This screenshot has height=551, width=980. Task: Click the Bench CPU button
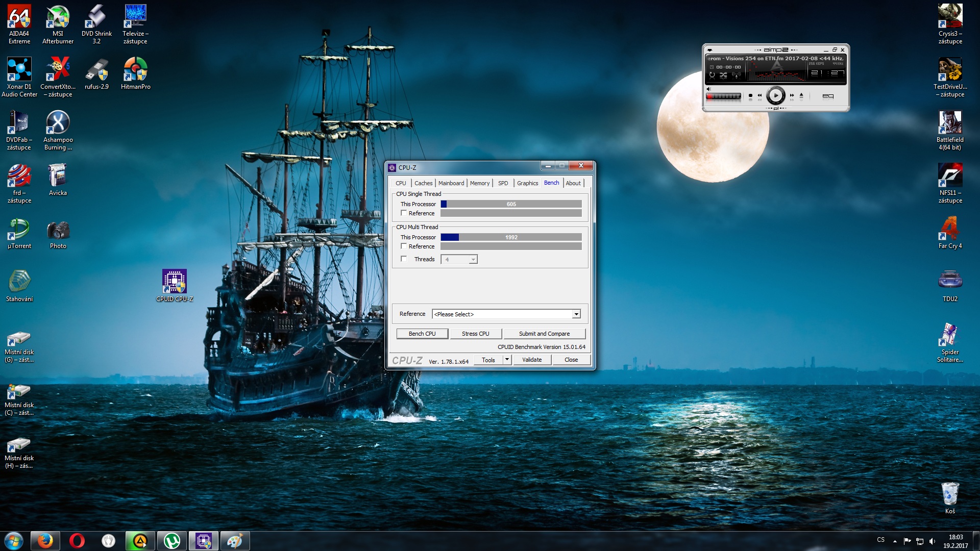[x=422, y=334]
